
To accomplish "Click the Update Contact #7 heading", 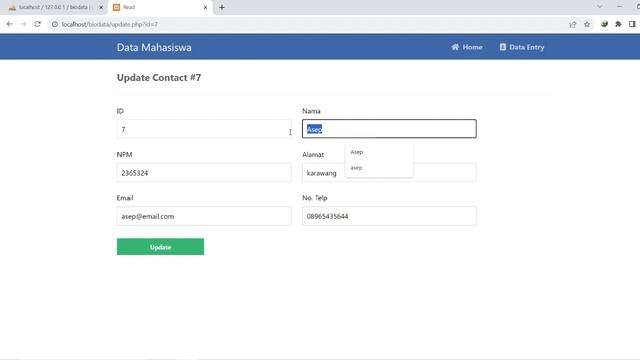I will [159, 78].
